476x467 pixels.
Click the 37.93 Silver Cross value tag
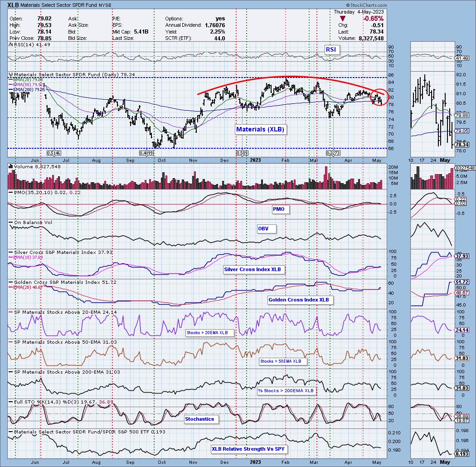462,256
